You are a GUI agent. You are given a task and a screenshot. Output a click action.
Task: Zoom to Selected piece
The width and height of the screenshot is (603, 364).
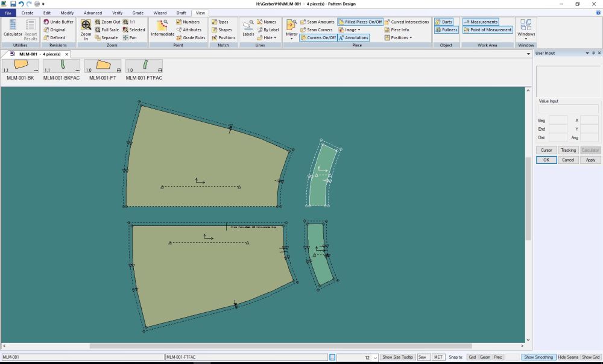coord(134,30)
